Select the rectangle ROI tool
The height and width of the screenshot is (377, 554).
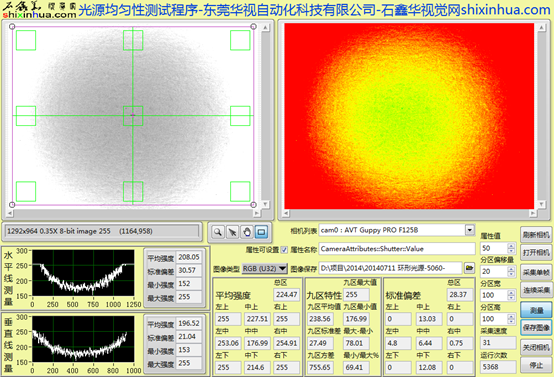pos(261,232)
